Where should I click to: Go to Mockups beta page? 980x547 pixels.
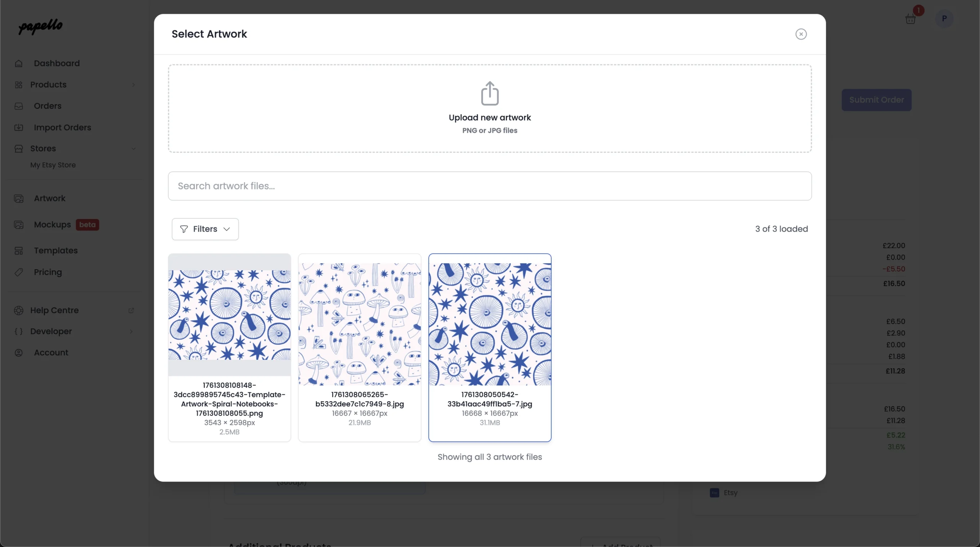(52, 225)
